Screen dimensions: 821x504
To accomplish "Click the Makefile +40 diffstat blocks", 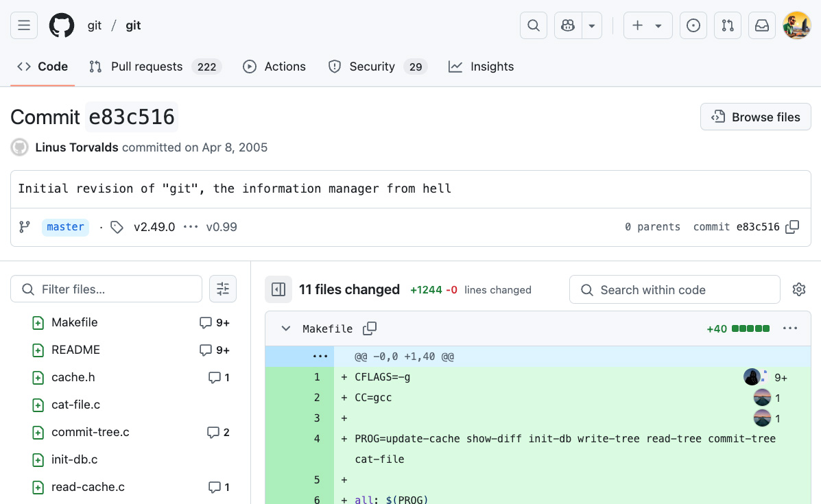I will click(751, 328).
